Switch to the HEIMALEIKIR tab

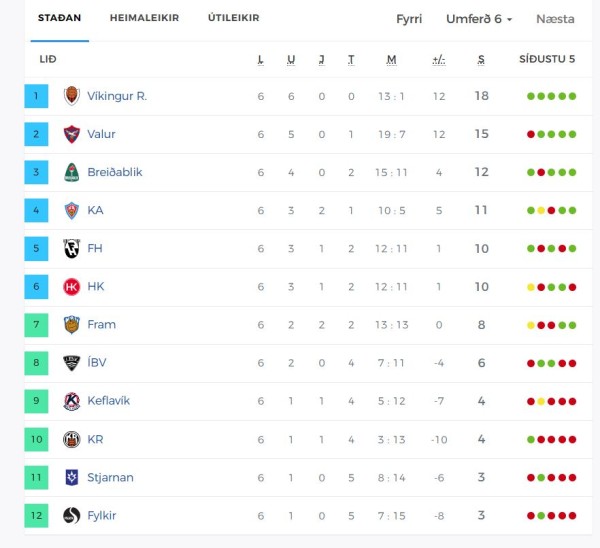[144, 18]
